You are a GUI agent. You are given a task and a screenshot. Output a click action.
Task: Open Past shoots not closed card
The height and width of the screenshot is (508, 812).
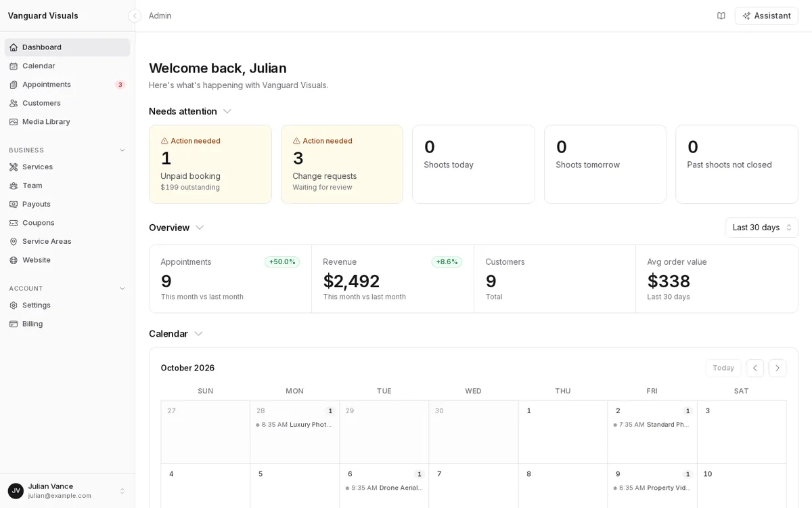737,165
